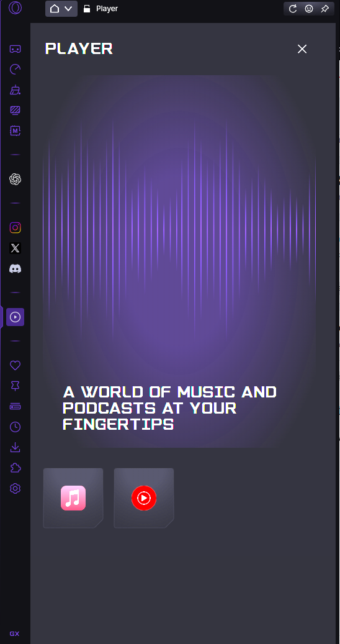
Task: Open Pinboards pin icon in sidebar
Action: [15, 386]
